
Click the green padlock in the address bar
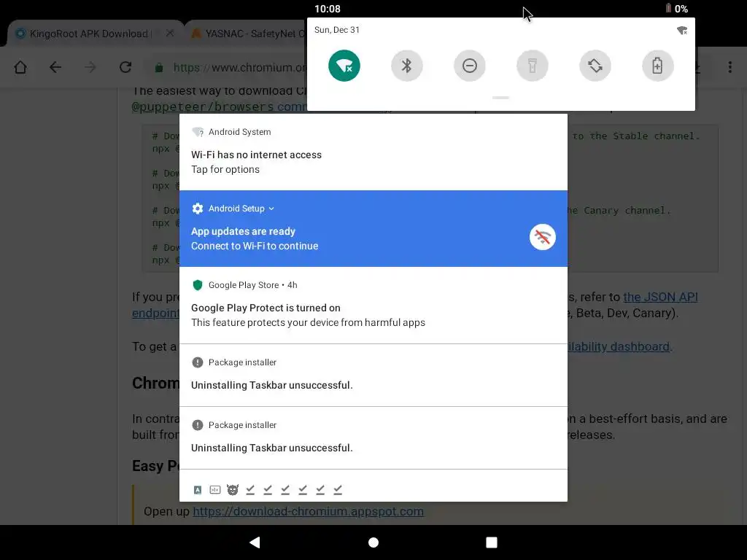pyautogui.click(x=159, y=68)
